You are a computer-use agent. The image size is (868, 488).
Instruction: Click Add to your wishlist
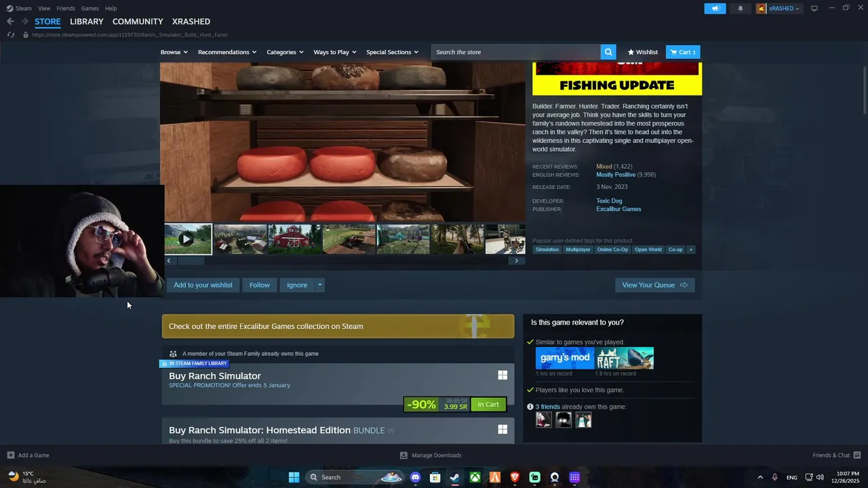[x=203, y=285]
